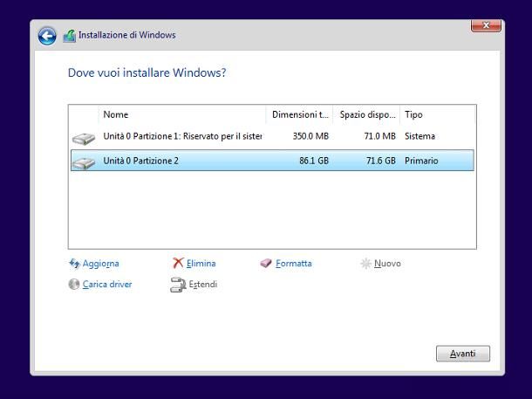532x399 pixels.
Task: Sort by the Nome column header
Action: (x=182, y=114)
